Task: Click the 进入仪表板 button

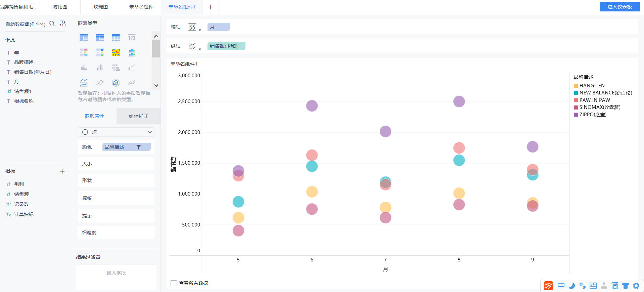Action: [619, 7]
